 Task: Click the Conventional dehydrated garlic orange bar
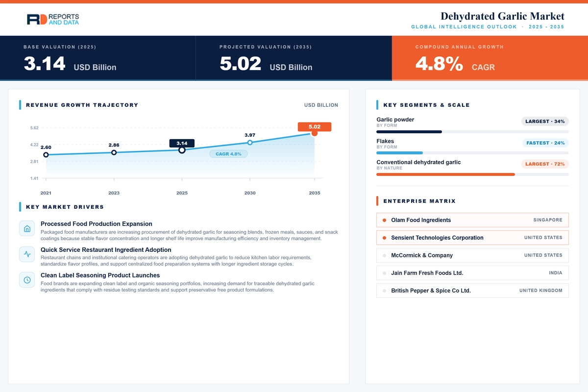point(445,174)
